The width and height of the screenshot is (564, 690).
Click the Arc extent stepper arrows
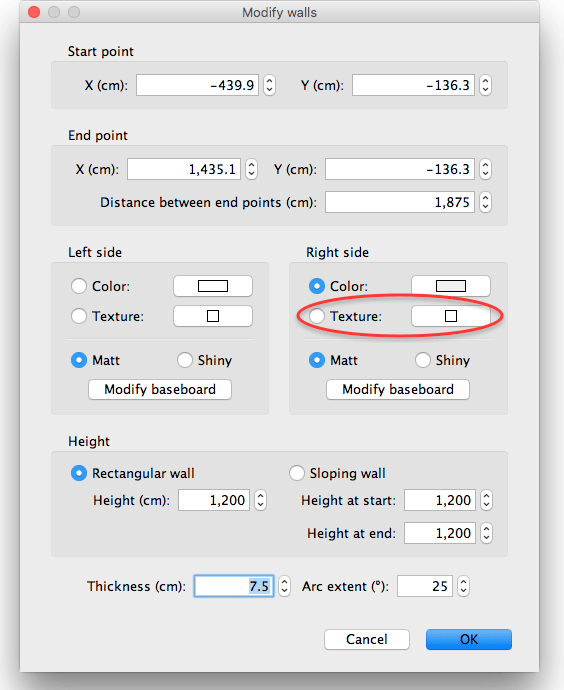tap(463, 586)
